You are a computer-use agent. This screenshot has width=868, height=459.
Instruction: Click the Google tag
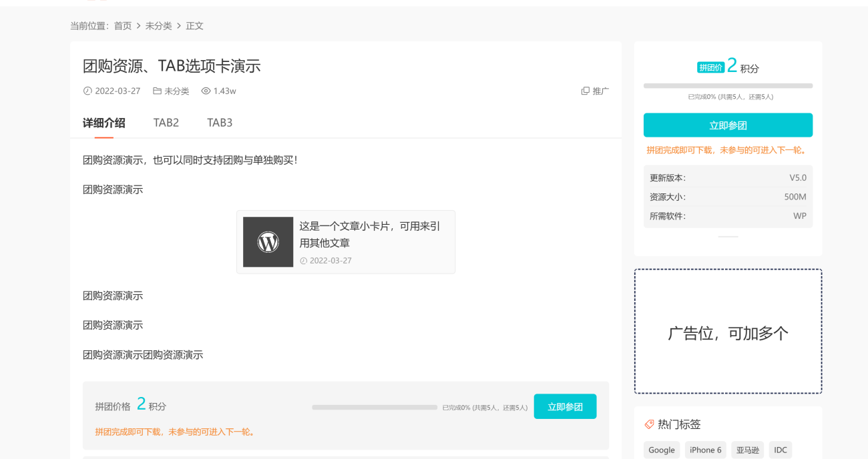[661, 450]
